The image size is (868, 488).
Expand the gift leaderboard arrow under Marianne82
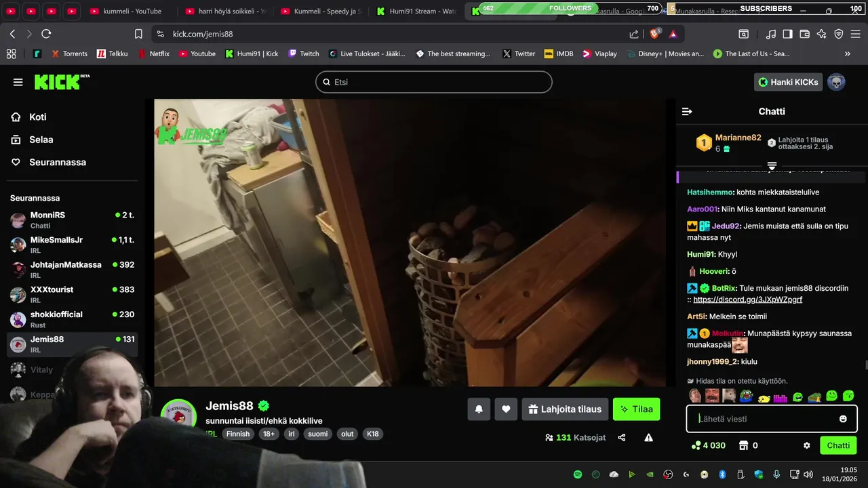coord(772,165)
